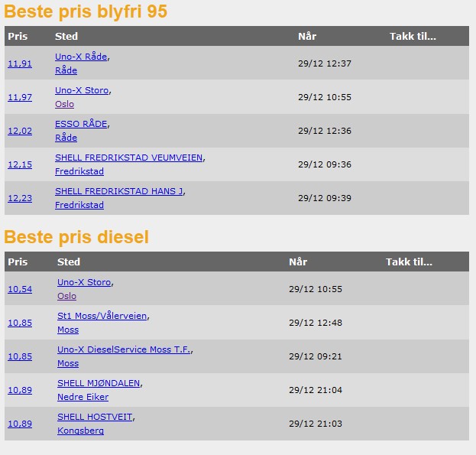This screenshot has height=455, width=476.
Task: Click Når header in diesel table
Action: click(298, 262)
